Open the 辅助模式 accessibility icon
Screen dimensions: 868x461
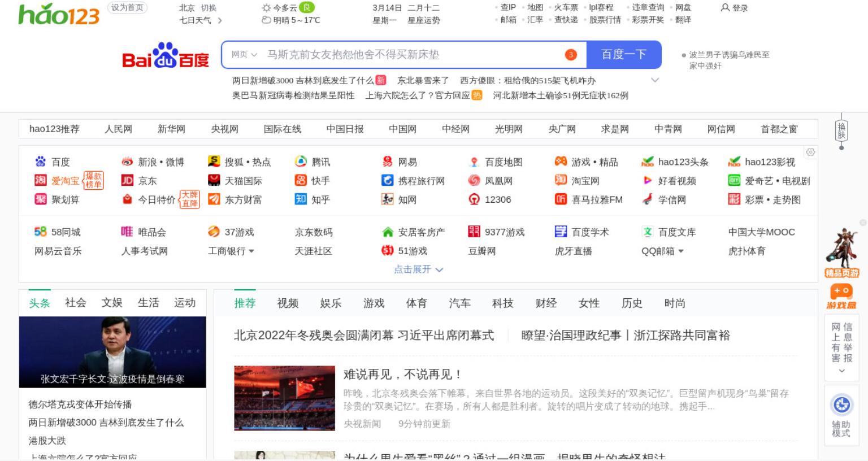pos(841,405)
